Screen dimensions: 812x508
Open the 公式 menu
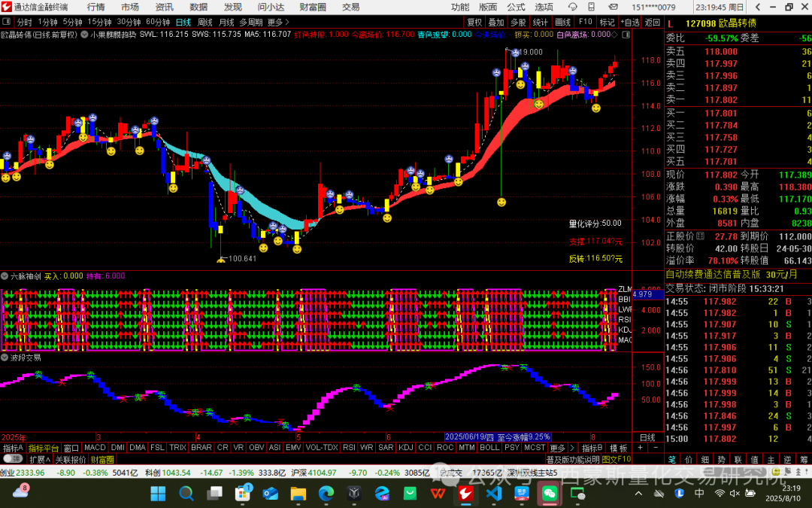(x=516, y=7)
